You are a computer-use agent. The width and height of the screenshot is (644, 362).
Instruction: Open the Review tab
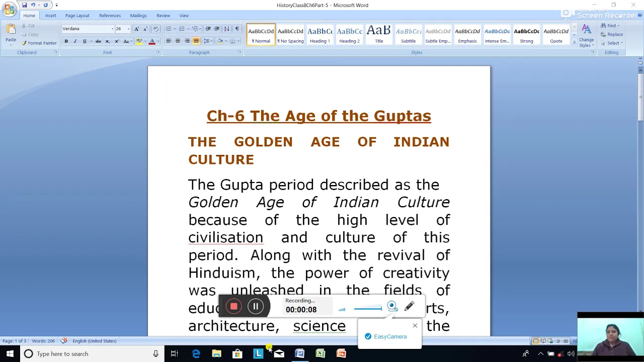pyautogui.click(x=163, y=16)
